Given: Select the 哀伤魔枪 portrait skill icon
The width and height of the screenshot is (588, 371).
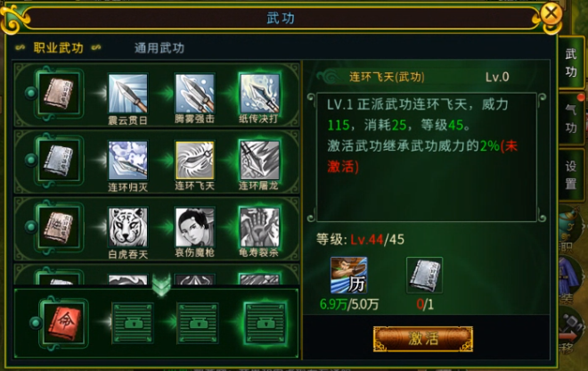Looking at the screenshot, I should [x=194, y=227].
